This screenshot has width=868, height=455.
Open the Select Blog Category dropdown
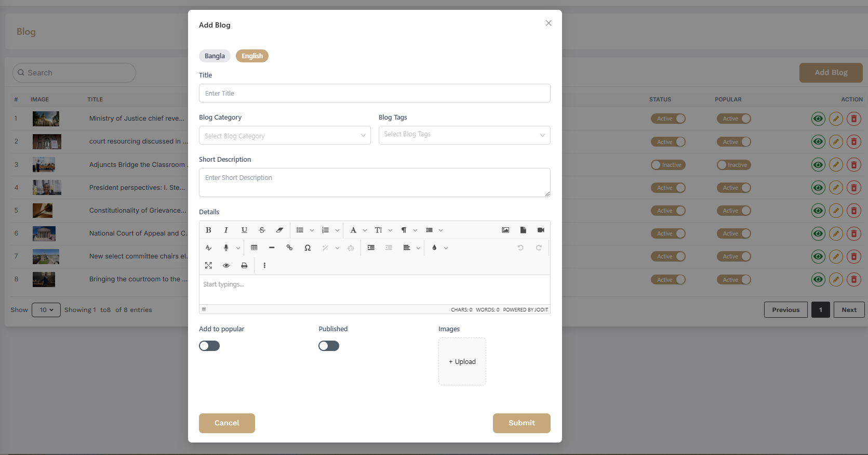(x=285, y=136)
